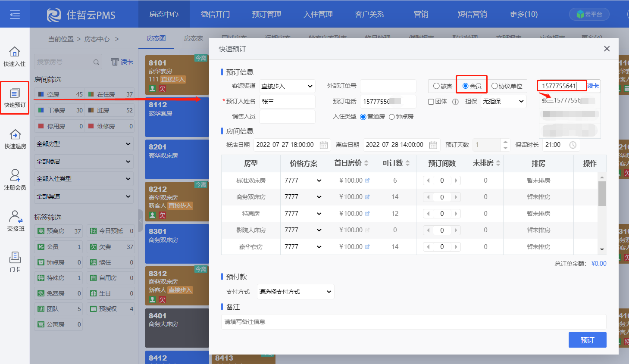
Task: Open 客源渠道 dropdown
Action: 287,86
